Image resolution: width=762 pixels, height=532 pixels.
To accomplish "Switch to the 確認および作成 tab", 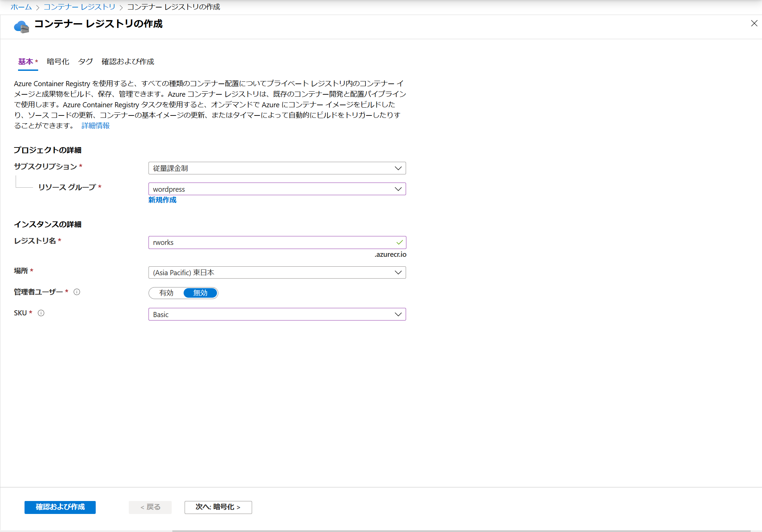I will [128, 62].
